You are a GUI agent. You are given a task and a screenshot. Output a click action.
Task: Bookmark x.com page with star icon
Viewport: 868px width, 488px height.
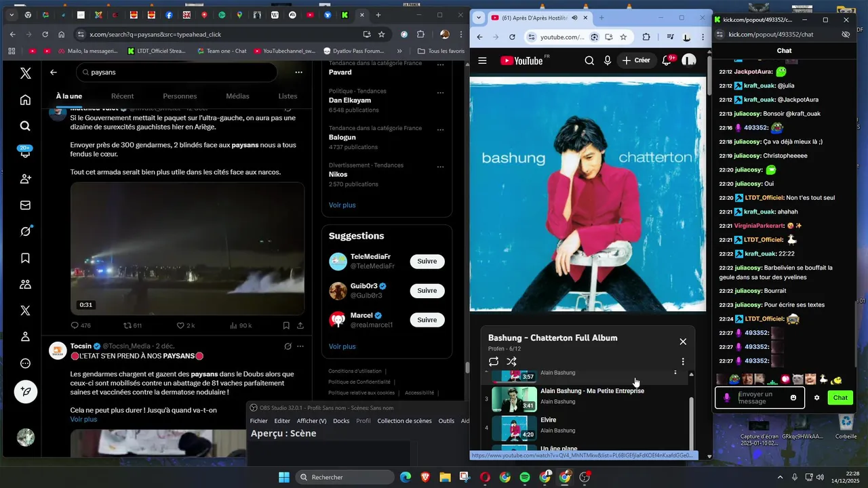[382, 34]
